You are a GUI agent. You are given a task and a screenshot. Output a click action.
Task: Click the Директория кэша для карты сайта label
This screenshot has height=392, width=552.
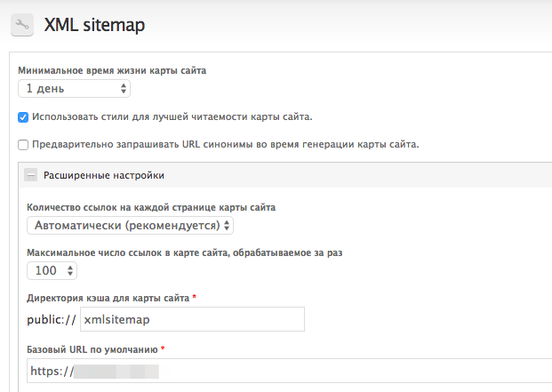(108, 298)
